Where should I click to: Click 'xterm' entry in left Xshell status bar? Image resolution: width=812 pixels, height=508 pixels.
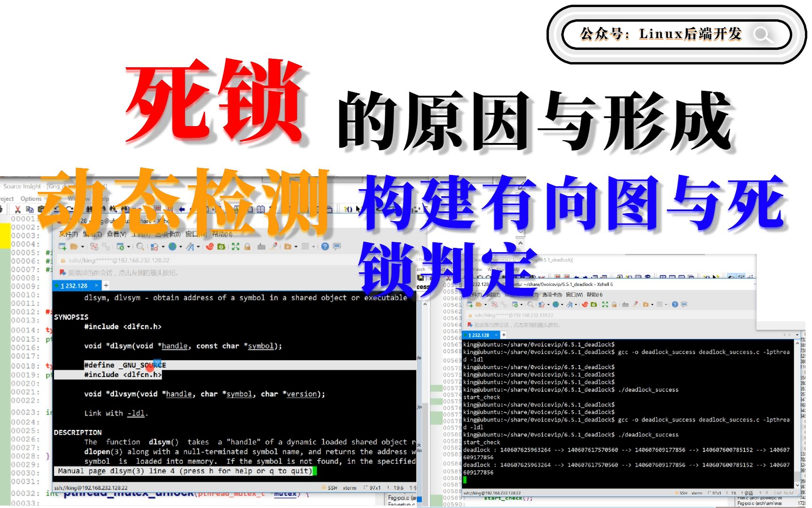point(349,488)
